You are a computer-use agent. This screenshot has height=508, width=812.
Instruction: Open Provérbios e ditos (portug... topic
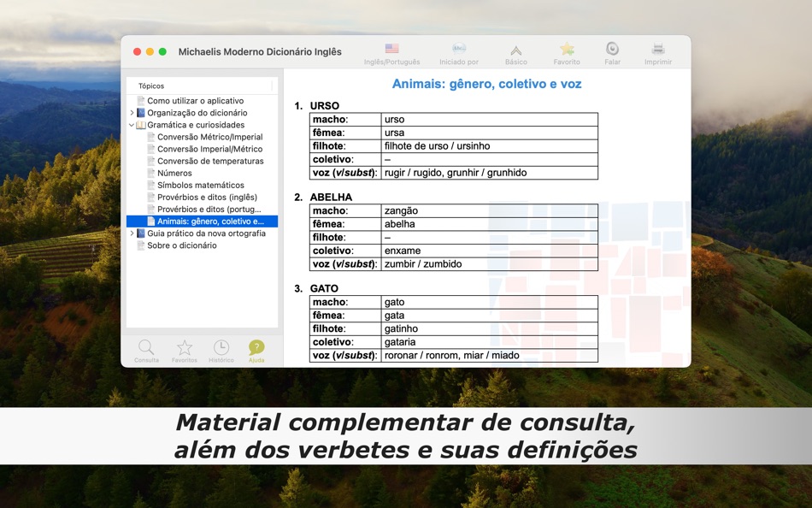pyautogui.click(x=209, y=209)
